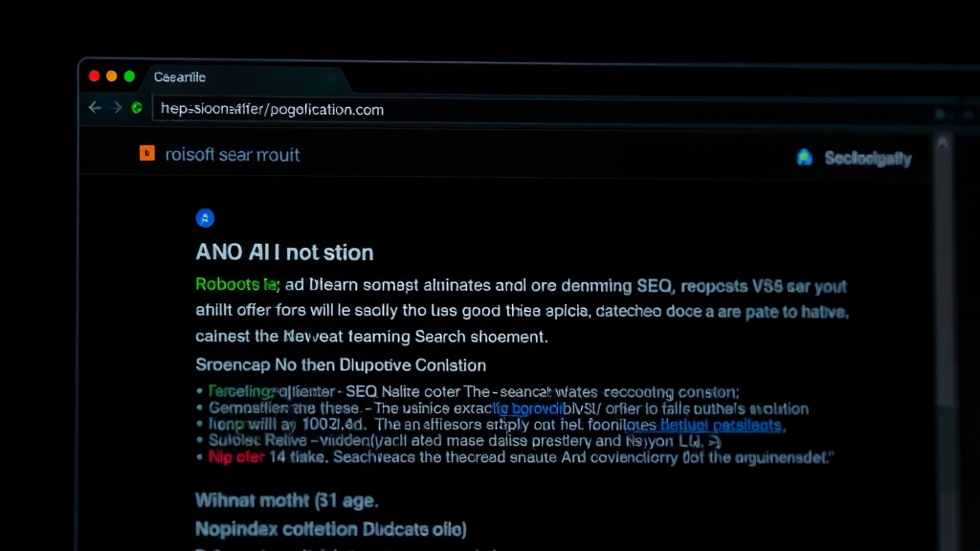Click the green Ferceling bullet text

[239, 391]
